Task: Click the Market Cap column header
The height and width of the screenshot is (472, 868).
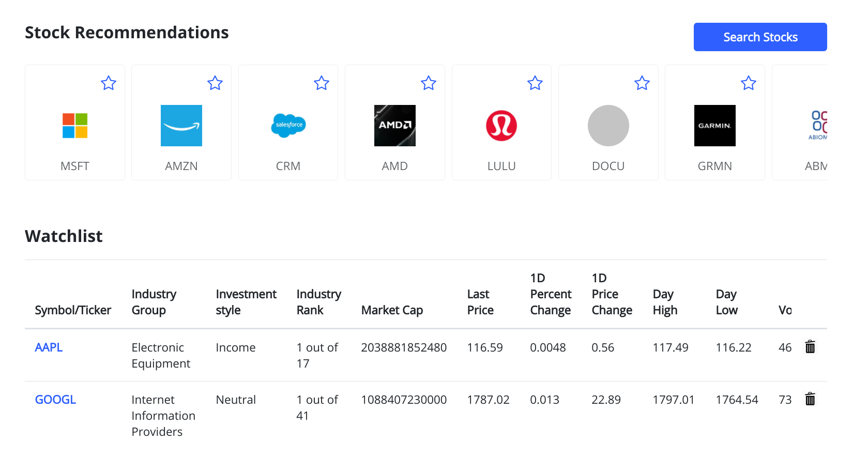Action: pos(392,310)
